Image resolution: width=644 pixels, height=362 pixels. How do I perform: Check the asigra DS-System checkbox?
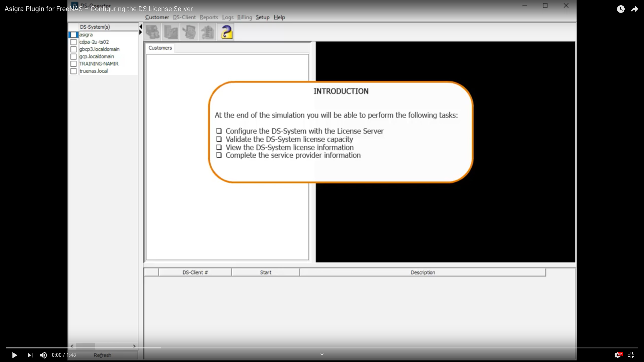click(x=73, y=35)
